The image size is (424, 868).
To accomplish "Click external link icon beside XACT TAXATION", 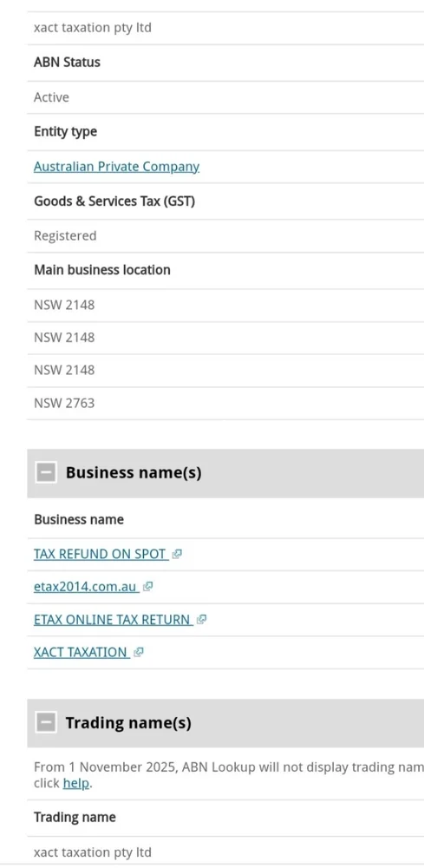I will (x=138, y=653).
